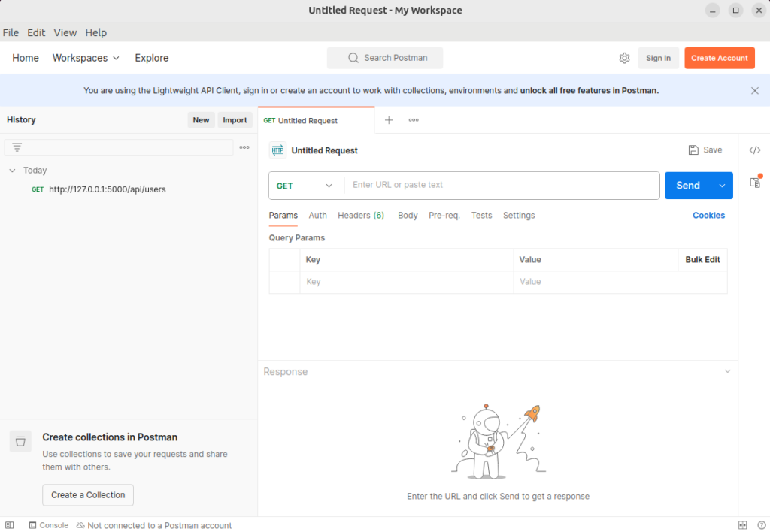
Task: Open the Console from status bar
Action: 49,525
